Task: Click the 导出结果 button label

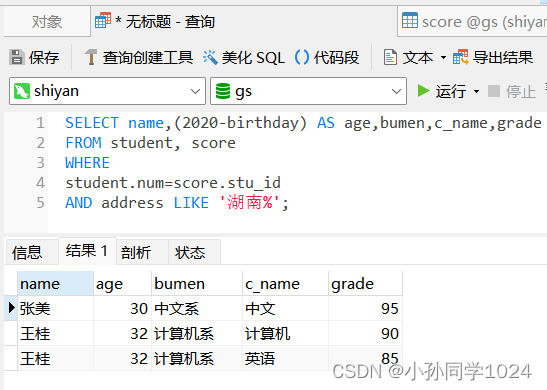Action: [503, 57]
